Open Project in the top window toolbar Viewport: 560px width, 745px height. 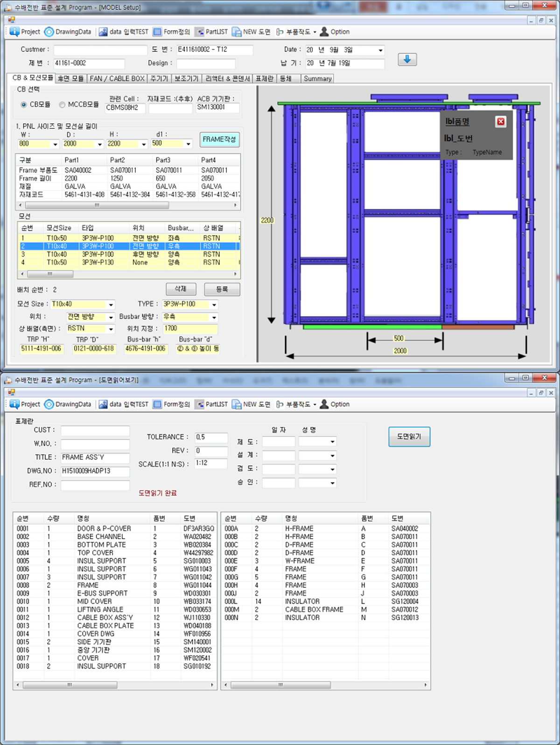[25, 32]
